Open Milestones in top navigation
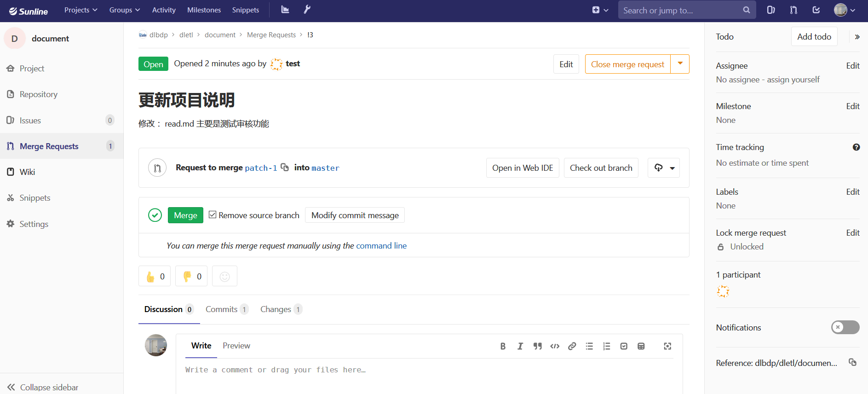This screenshot has width=868, height=394. 204,10
